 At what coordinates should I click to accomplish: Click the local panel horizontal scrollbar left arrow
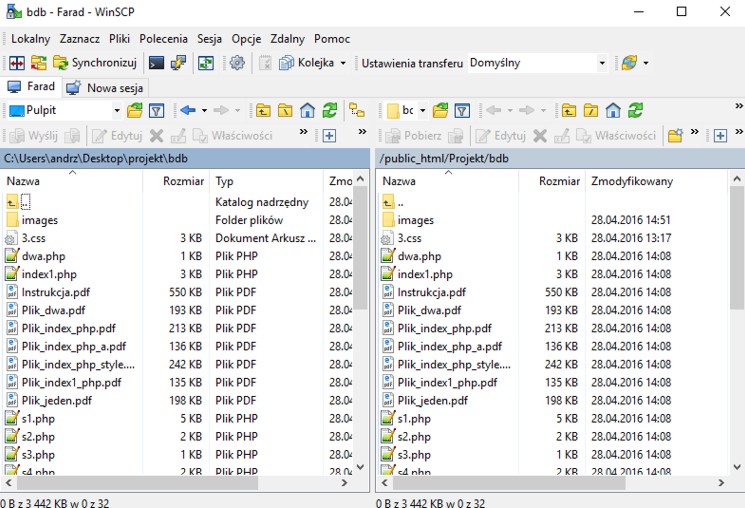coord(9,483)
